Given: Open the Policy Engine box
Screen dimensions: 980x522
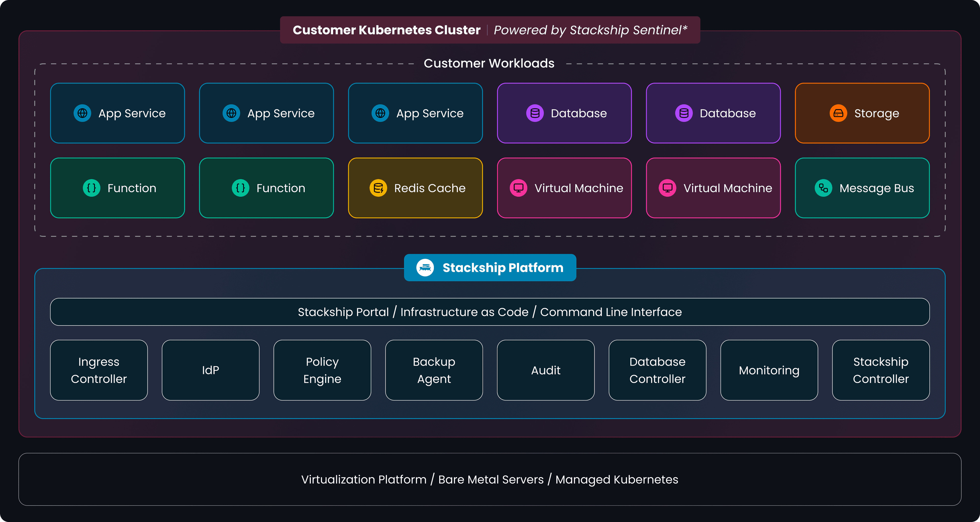Looking at the screenshot, I should click(322, 370).
